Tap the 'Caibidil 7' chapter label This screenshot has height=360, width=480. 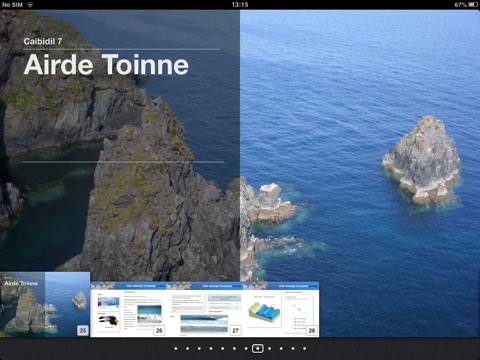click(x=43, y=41)
